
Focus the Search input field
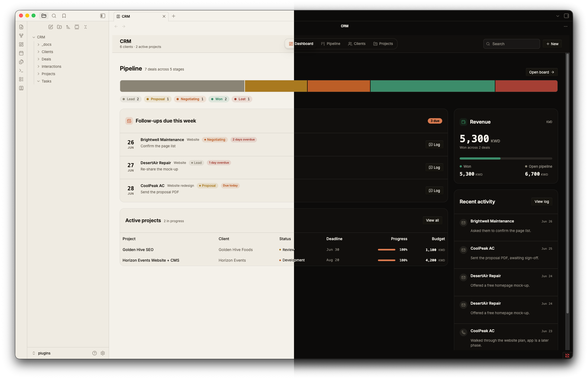(511, 44)
